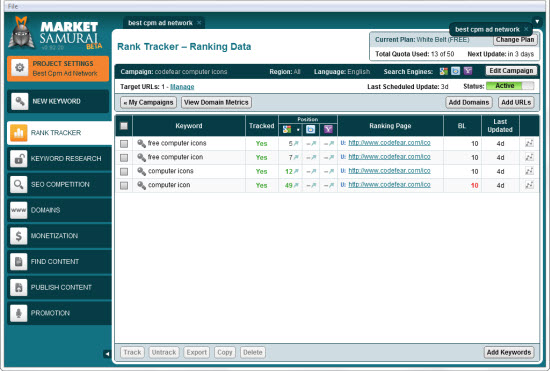
Task: Sort table by BL column header
Action: tap(462, 126)
